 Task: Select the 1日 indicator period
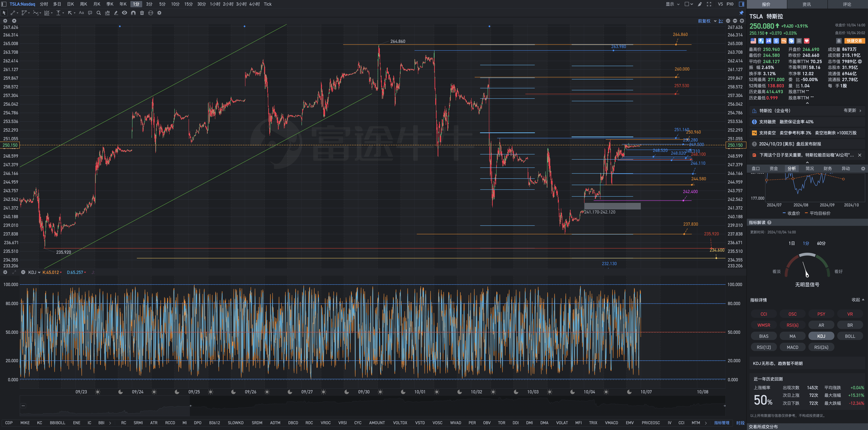792,243
